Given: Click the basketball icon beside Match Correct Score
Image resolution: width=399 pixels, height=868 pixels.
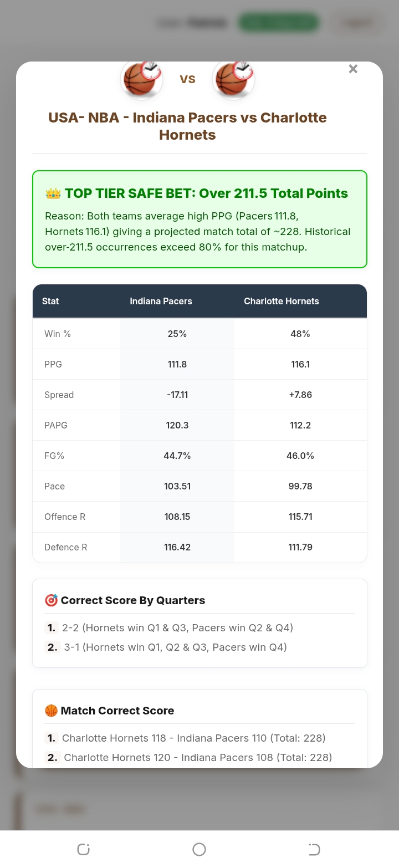Looking at the screenshot, I should coord(51,711).
